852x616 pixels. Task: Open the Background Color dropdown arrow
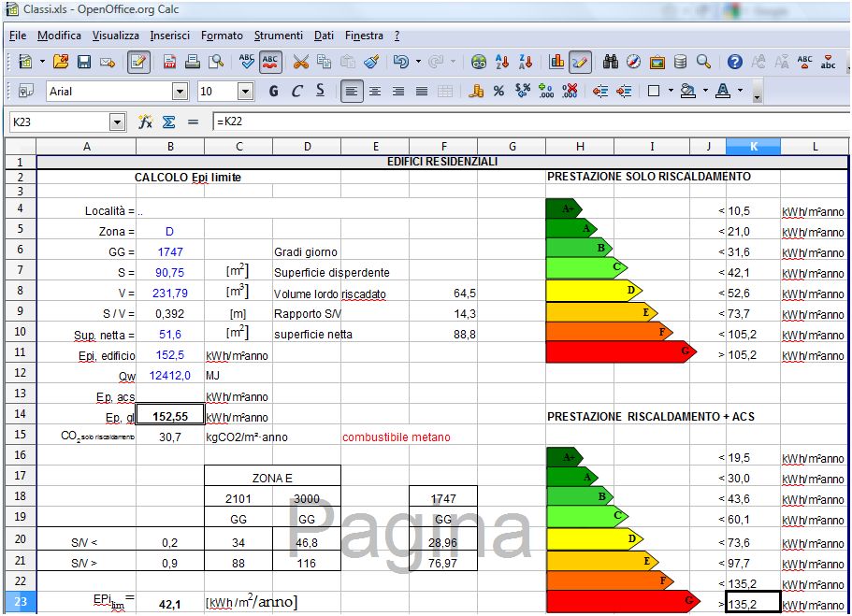705,92
